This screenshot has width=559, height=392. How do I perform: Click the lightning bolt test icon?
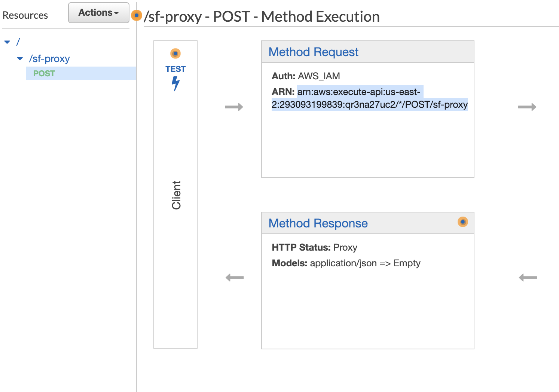[x=175, y=83]
